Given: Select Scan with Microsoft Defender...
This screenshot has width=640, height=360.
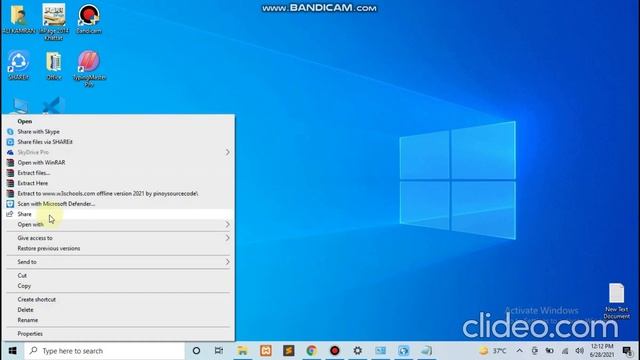Looking at the screenshot, I should pos(118,204).
